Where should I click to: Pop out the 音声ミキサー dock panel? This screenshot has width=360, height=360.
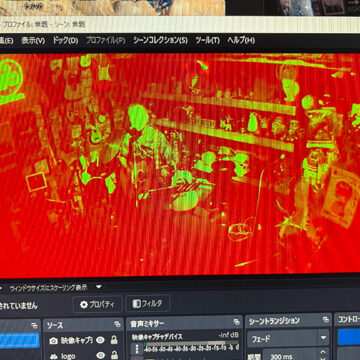pos(236,322)
